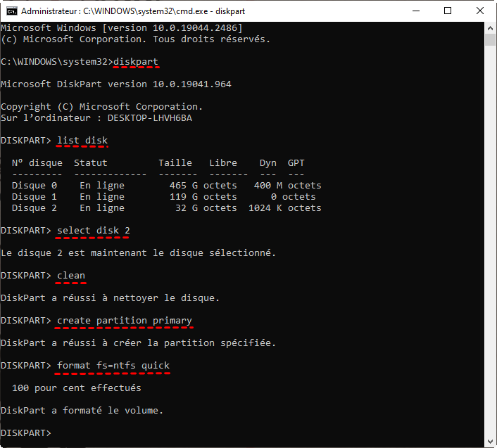Click the 'N° disque' column header
Screen dimensions: 497x448
pyautogui.click(x=37, y=162)
